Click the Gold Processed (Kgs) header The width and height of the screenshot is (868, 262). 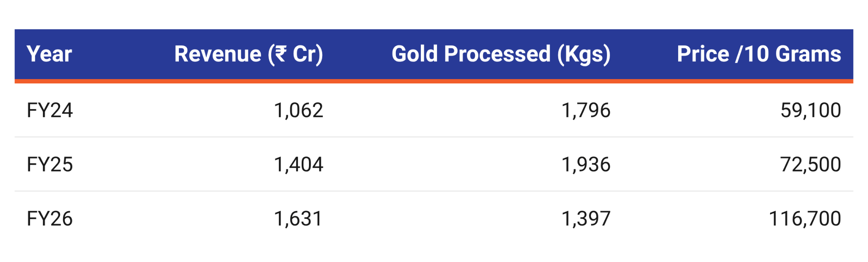(501, 55)
